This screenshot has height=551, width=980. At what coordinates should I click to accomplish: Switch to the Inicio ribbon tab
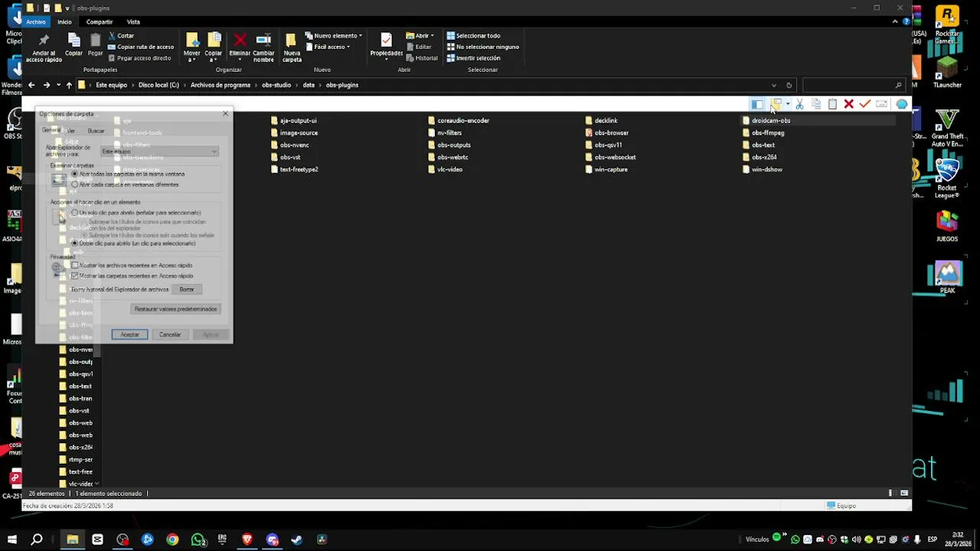pos(64,21)
